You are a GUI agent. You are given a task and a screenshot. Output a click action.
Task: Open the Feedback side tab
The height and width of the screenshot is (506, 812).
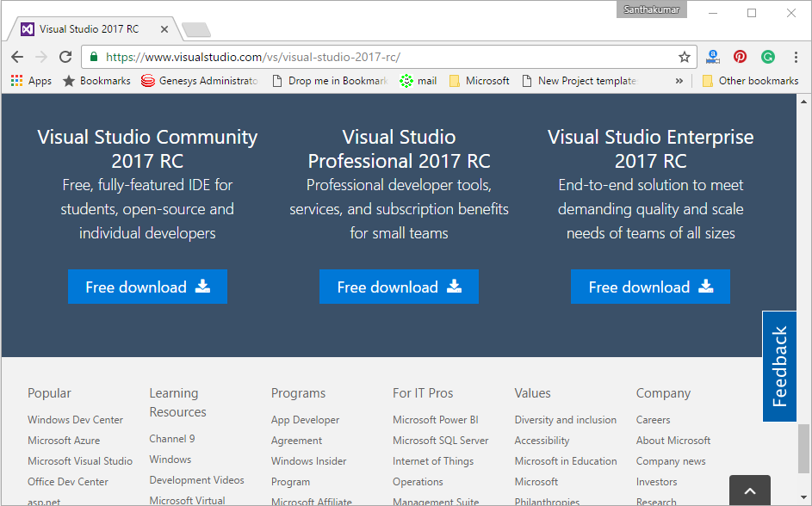click(779, 367)
